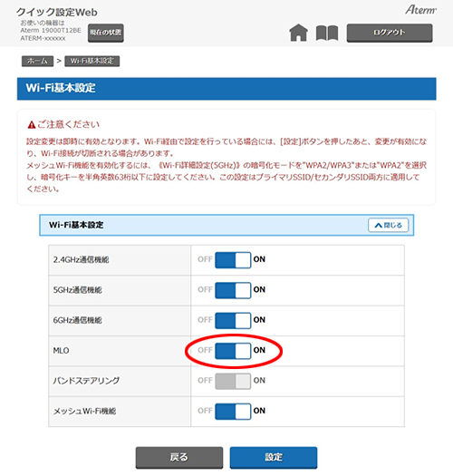The height and width of the screenshot is (476, 453).
Task: Click the クイック設定Web title
Action: tap(57, 12)
